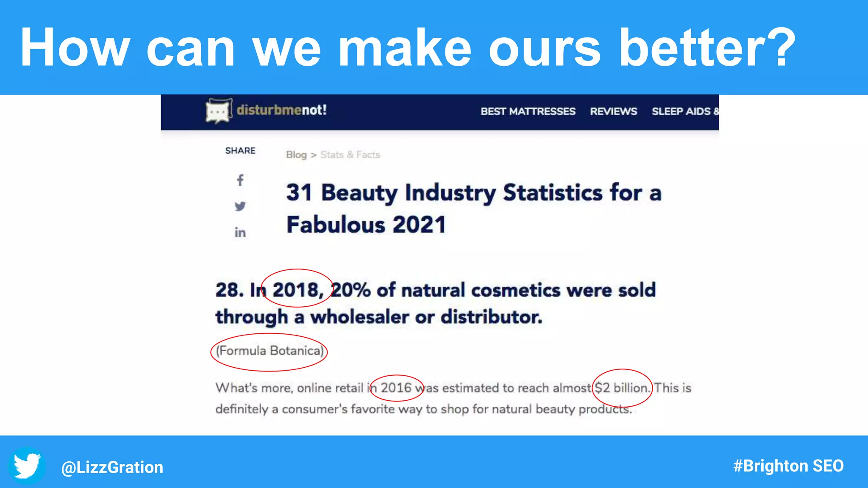This screenshot has height=488, width=868.
Task: Click the SHARE label above social icons
Action: [x=240, y=151]
